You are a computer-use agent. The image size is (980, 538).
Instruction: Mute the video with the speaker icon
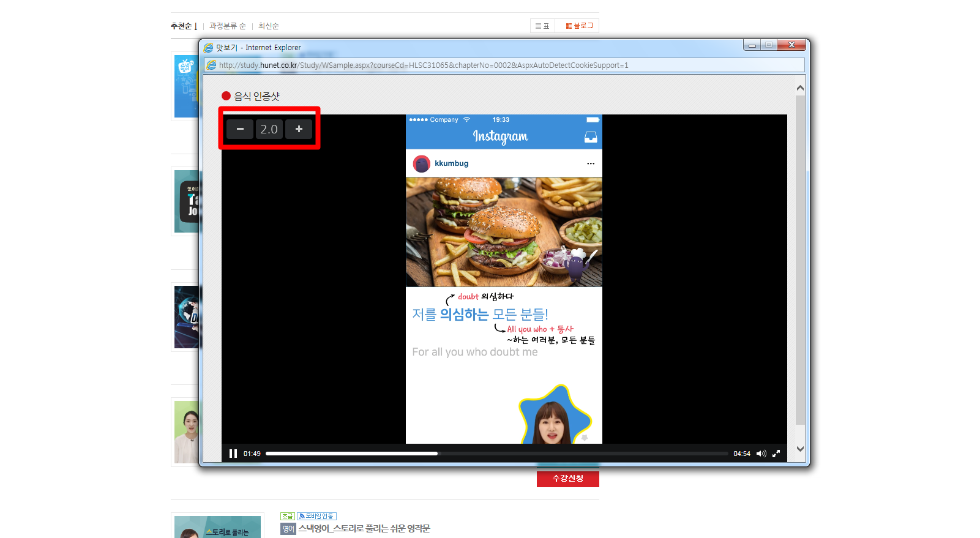[761, 454]
